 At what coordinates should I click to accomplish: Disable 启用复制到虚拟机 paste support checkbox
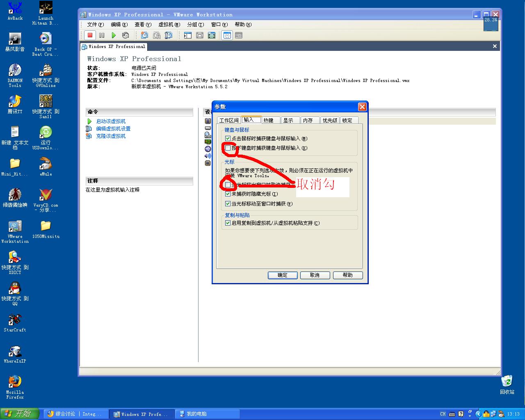228,223
